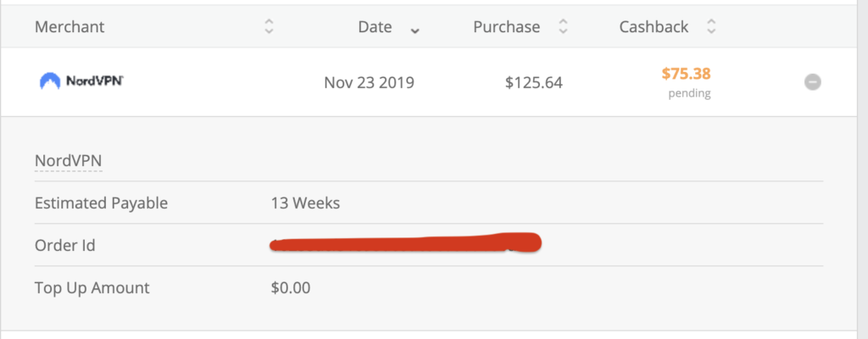Sort by Merchant using its sort arrows
Viewport: 868px width, 339px height.
coord(269,27)
